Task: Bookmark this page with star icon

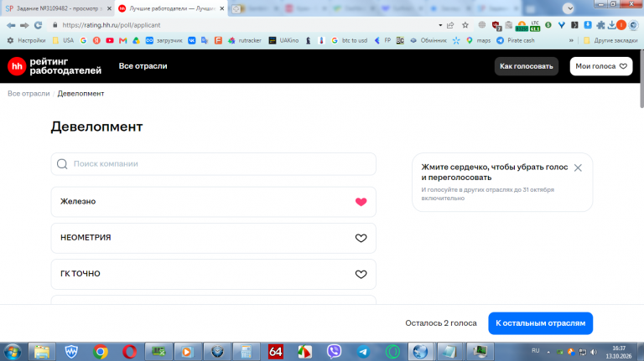Action: tap(465, 25)
